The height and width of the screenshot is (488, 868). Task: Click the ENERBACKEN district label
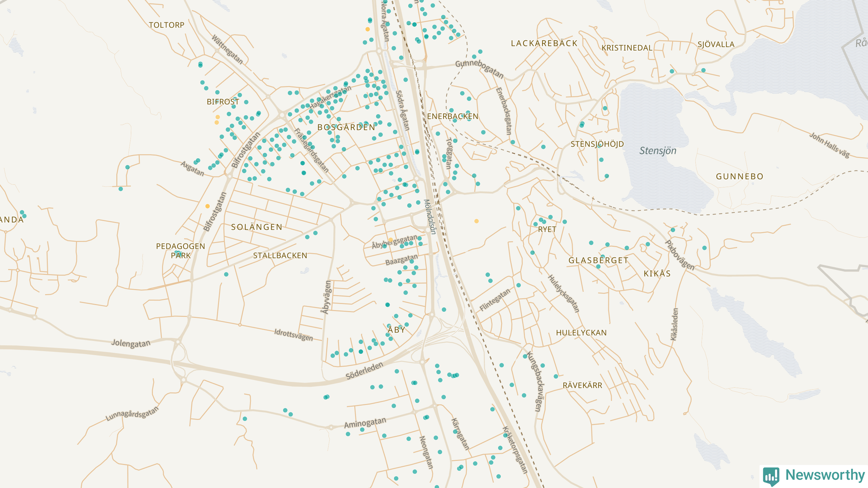453,116
